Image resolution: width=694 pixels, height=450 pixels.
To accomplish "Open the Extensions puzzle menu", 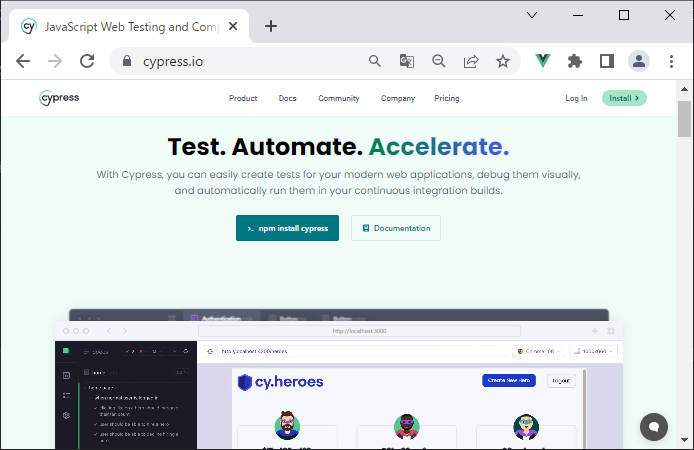I will (574, 61).
